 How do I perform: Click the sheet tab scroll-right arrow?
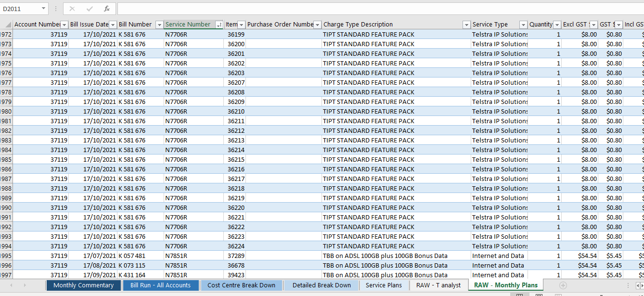tap(25, 285)
